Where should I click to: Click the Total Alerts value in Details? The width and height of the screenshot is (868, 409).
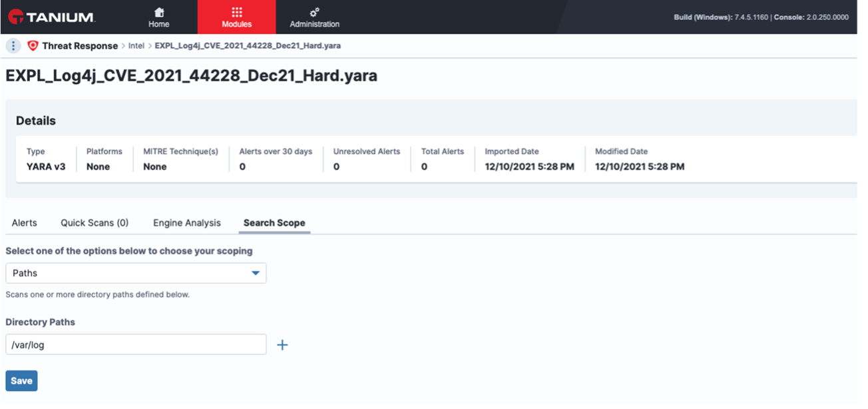(x=424, y=167)
